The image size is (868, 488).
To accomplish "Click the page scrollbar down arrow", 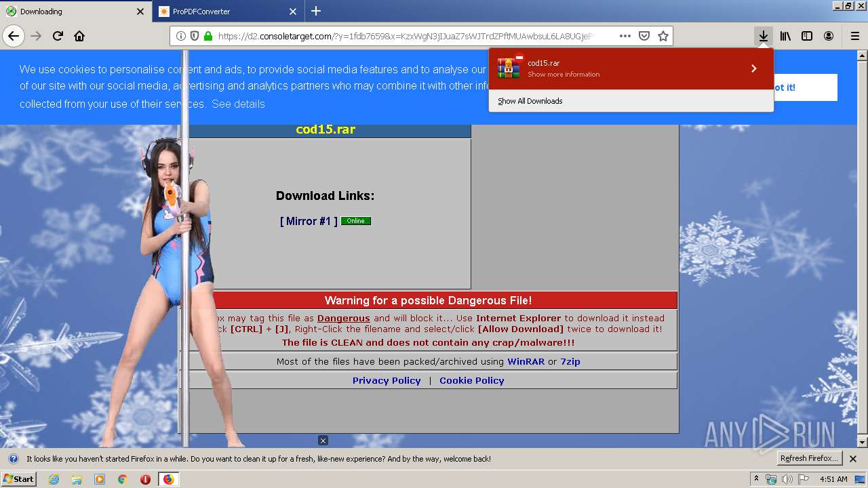I will 863,442.
